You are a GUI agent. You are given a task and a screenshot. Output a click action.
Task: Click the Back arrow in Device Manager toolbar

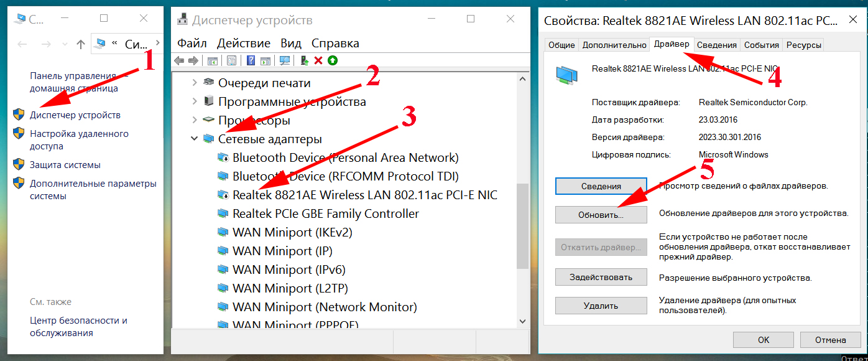pos(179,60)
